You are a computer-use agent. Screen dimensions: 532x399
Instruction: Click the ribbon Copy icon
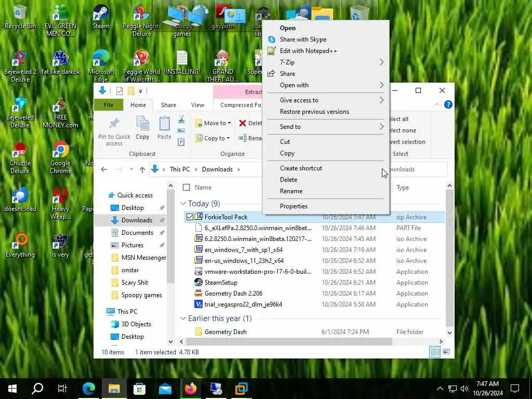pos(142,124)
